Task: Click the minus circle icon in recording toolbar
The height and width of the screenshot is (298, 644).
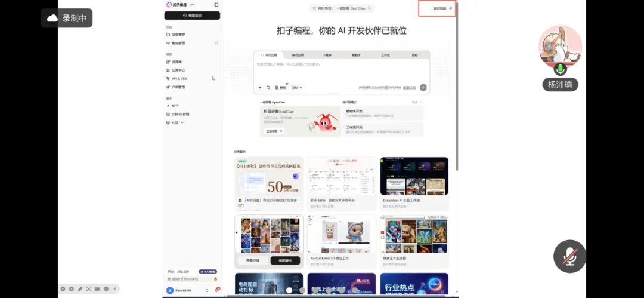Action: click(x=106, y=289)
